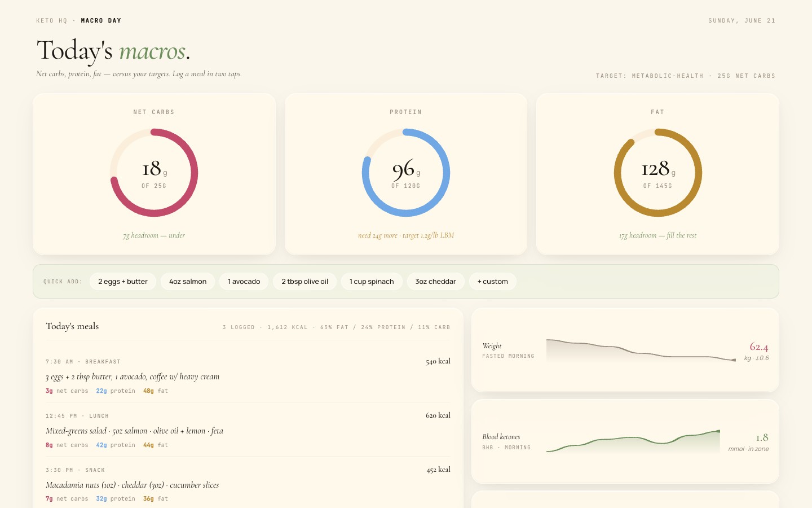Click the 'OF 25G' goal label
Viewport: 812px width, 508px height.
pyautogui.click(x=154, y=186)
